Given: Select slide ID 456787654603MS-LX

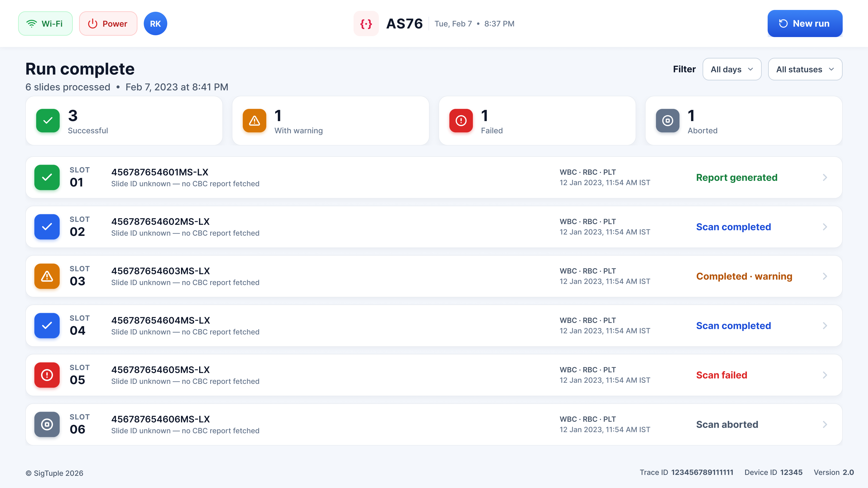Looking at the screenshot, I should [x=160, y=271].
